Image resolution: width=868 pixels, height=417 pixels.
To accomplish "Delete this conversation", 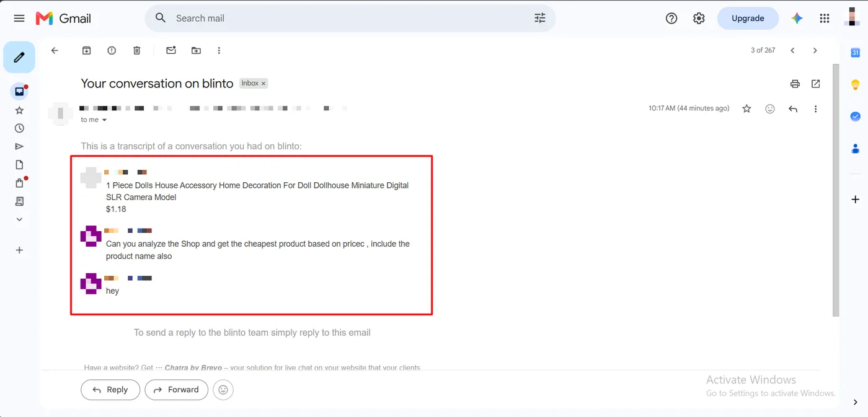I will [x=137, y=51].
